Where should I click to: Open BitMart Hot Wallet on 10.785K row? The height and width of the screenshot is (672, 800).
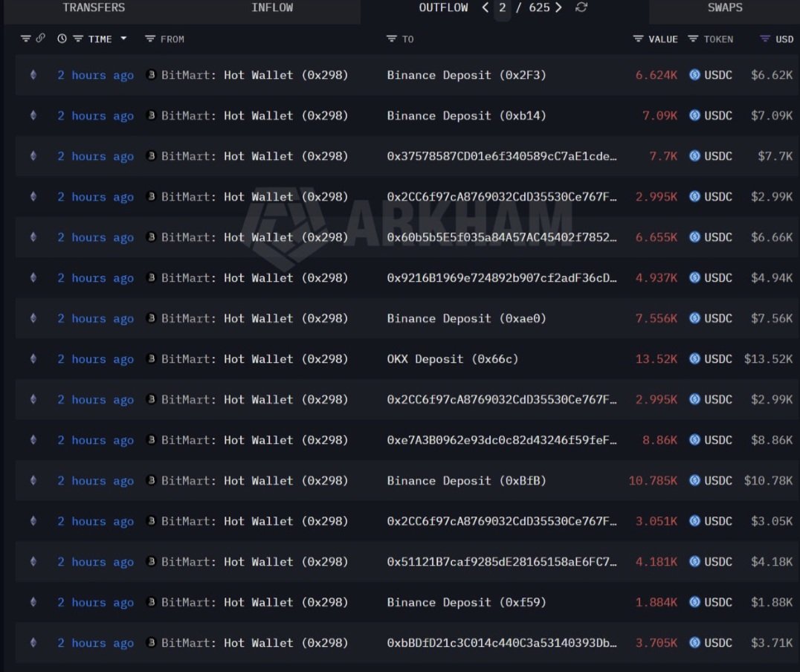(x=254, y=481)
